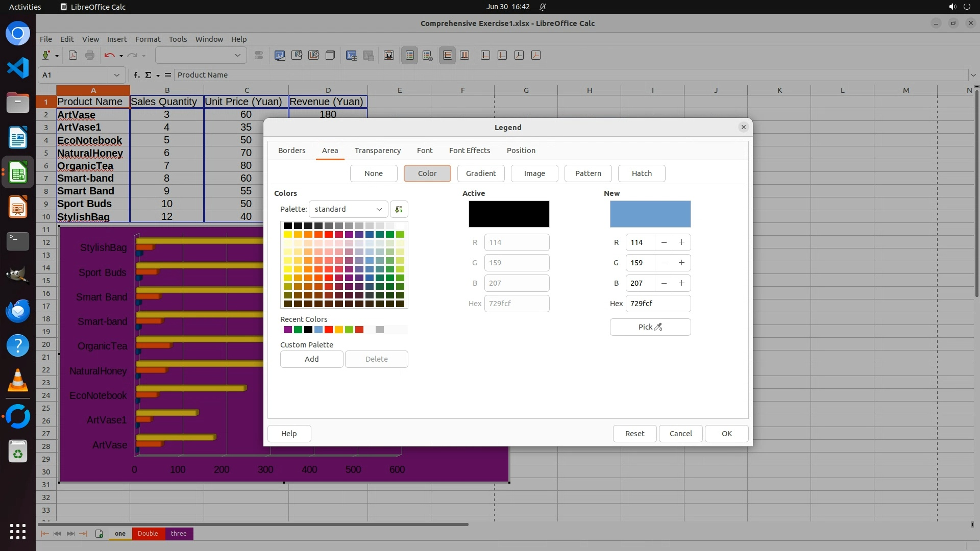The image size is (980, 551).
Task: Open Thunderbird from the dock
Action: point(18,310)
